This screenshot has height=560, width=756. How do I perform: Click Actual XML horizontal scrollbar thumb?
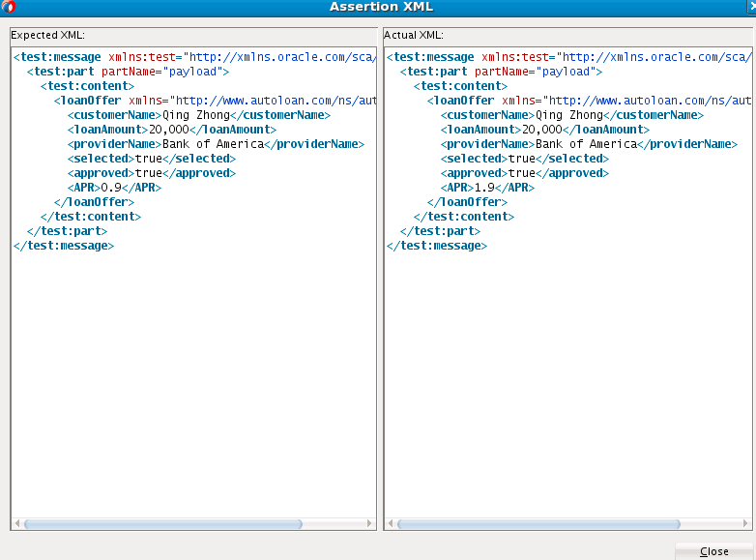[x=538, y=524]
